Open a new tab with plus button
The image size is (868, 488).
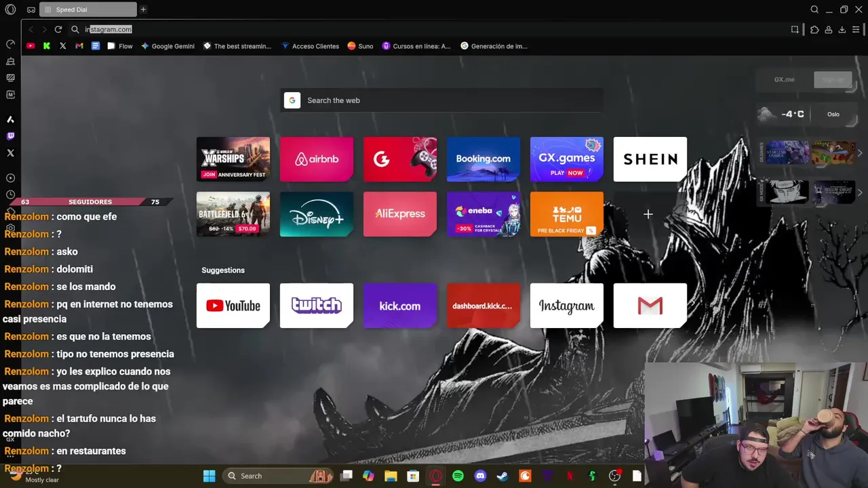143,9
